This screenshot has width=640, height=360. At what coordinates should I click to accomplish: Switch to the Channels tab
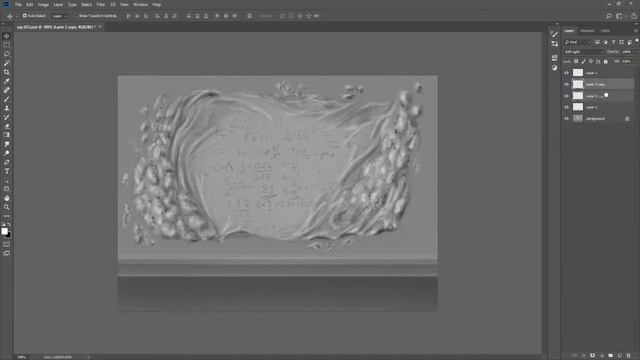click(587, 31)
